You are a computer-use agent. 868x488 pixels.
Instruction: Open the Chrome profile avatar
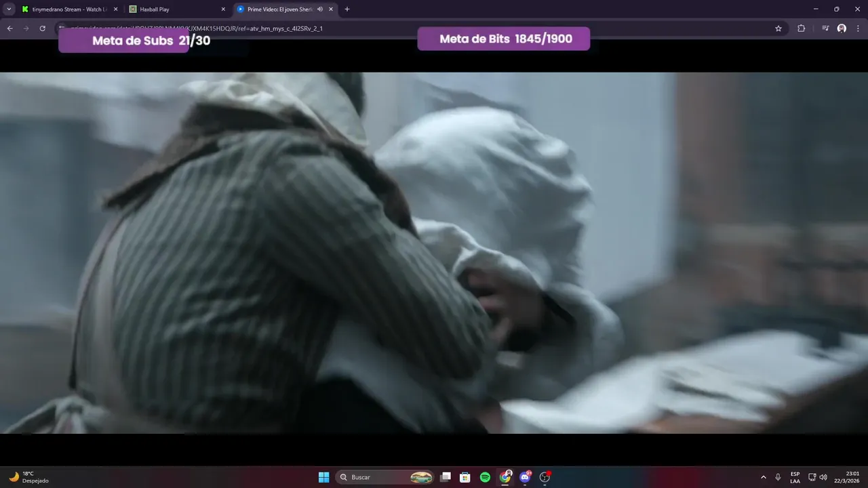coord(842,28)
